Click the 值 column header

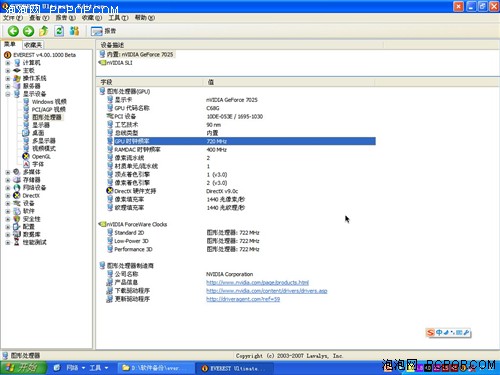pyautogui.click(x=289, y=82)
